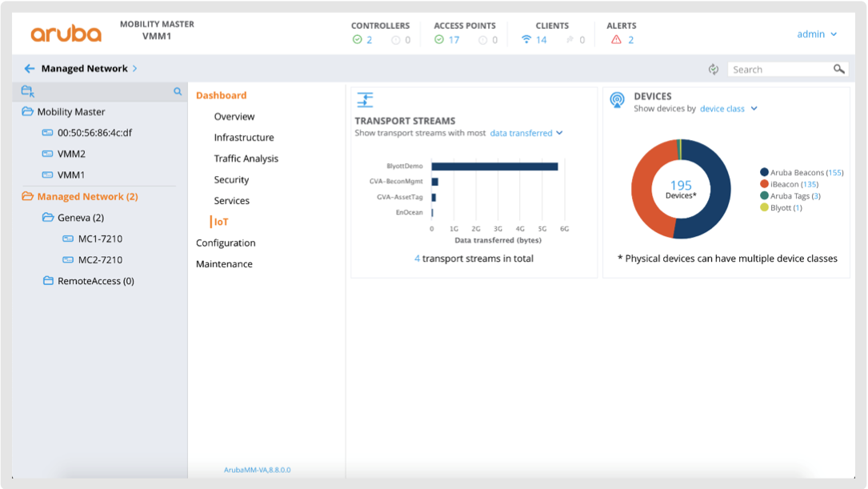Click the 4 transport streams total link

coord(474,259)
